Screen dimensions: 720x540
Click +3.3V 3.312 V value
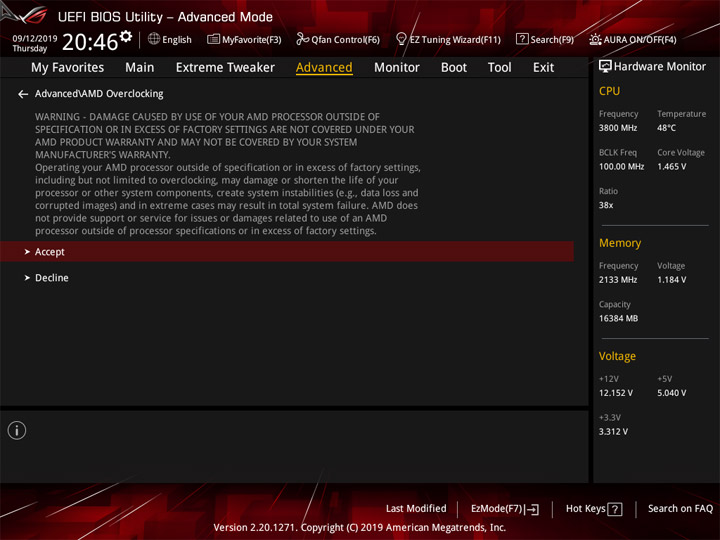tap(613, 432)
